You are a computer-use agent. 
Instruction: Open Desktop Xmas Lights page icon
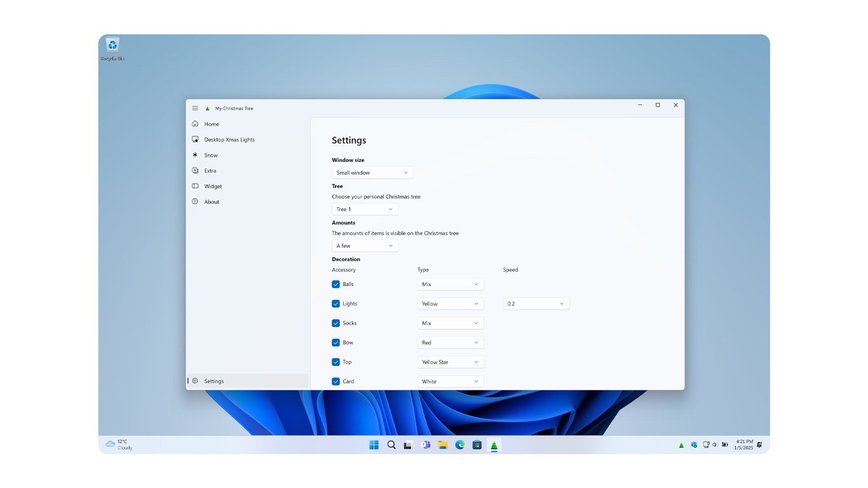195,139
